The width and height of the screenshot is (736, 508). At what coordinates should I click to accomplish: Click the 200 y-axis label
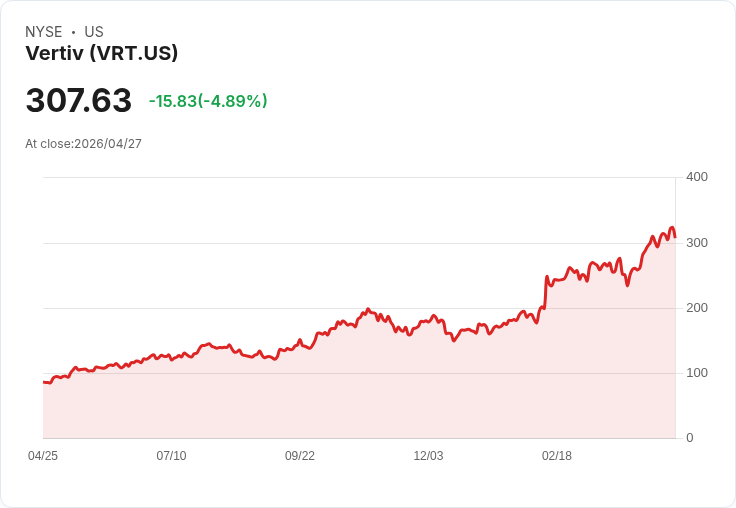click(x=696, y=308)
